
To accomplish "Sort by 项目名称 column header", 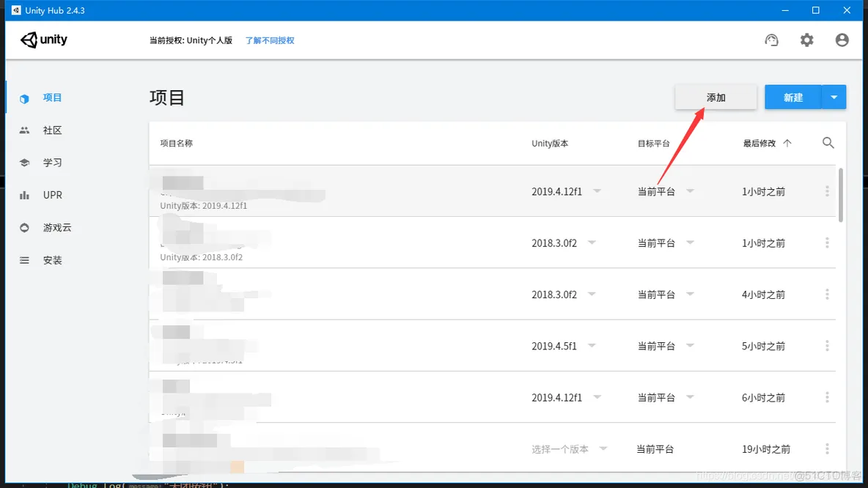I will pos(176,144).
